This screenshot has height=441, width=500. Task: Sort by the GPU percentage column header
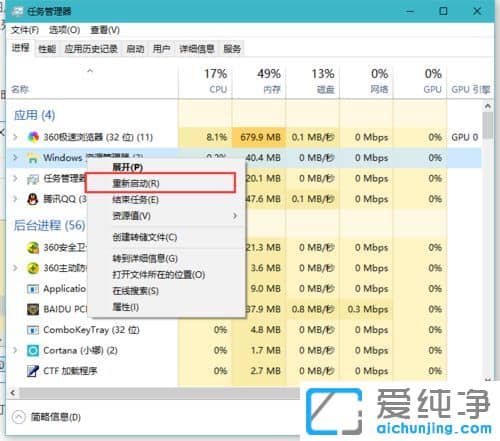[x=420, y=81]
